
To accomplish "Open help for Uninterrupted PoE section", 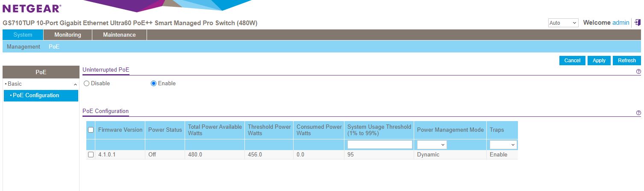I will tap(638, 72).
